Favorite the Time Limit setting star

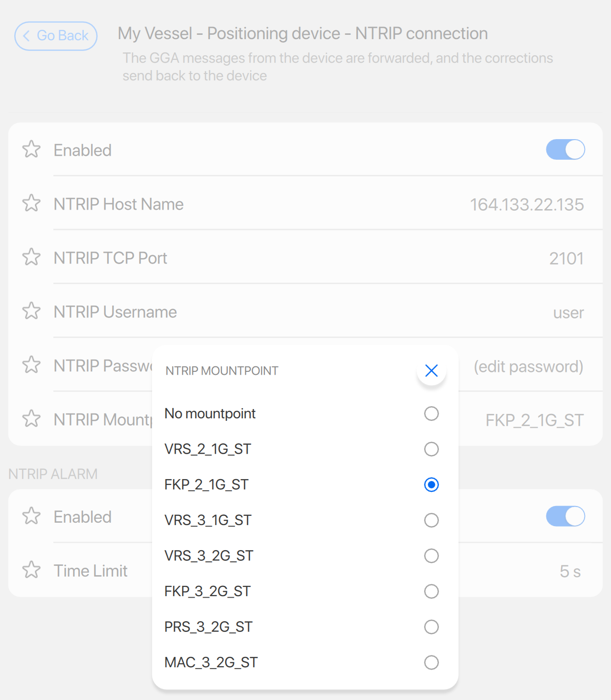coord(31,570)
